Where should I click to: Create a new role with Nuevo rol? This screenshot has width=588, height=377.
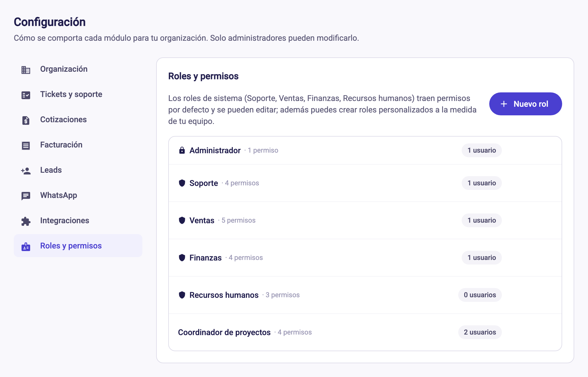tap(525, 104)
